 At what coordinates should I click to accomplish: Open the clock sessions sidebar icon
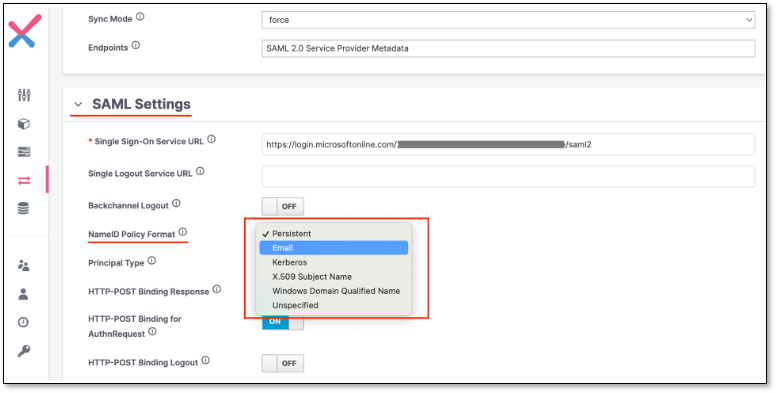[x=23, y=322]
